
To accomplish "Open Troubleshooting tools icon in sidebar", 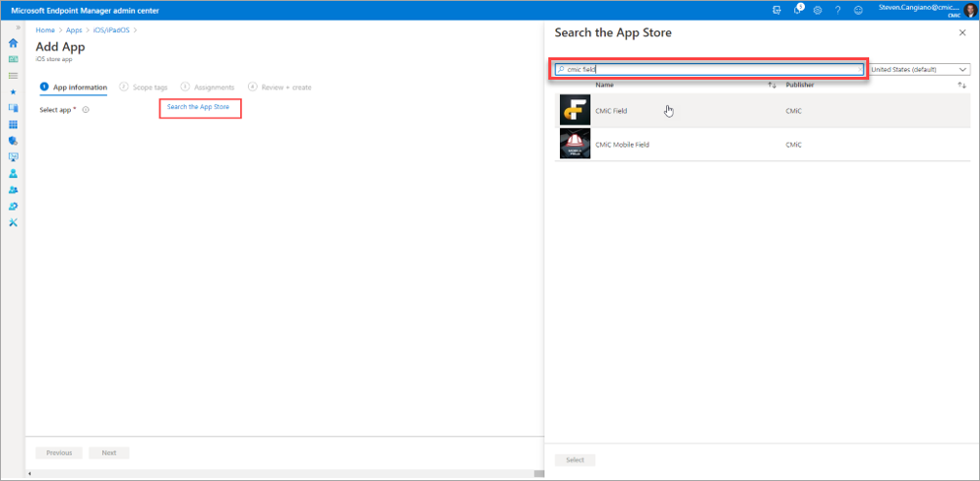I will point(14,223).
